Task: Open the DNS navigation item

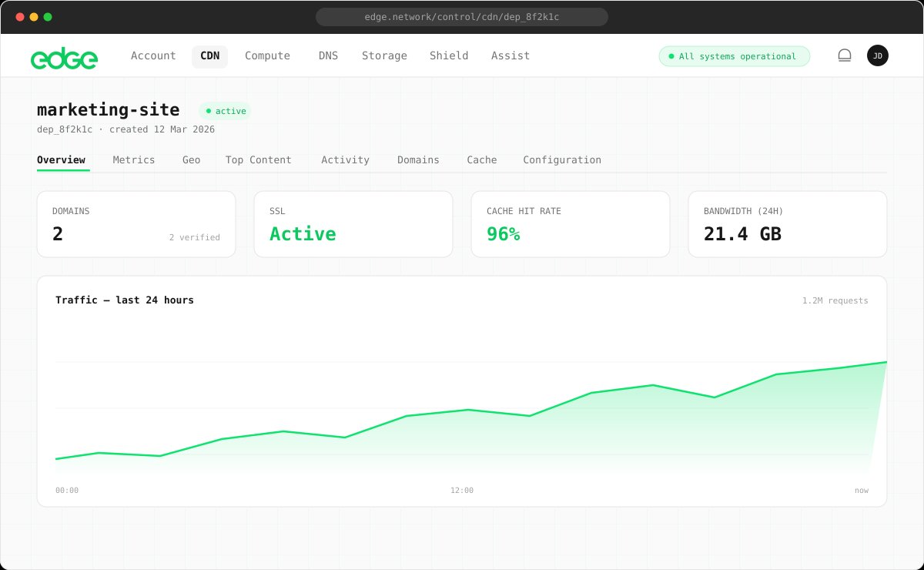Action: [x=328, y=55]
